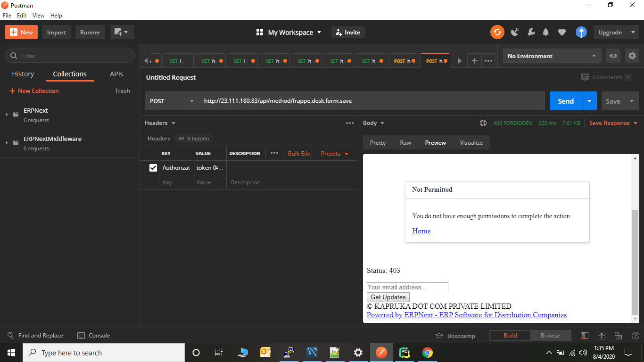Click the Invite button

click(348, 32)
